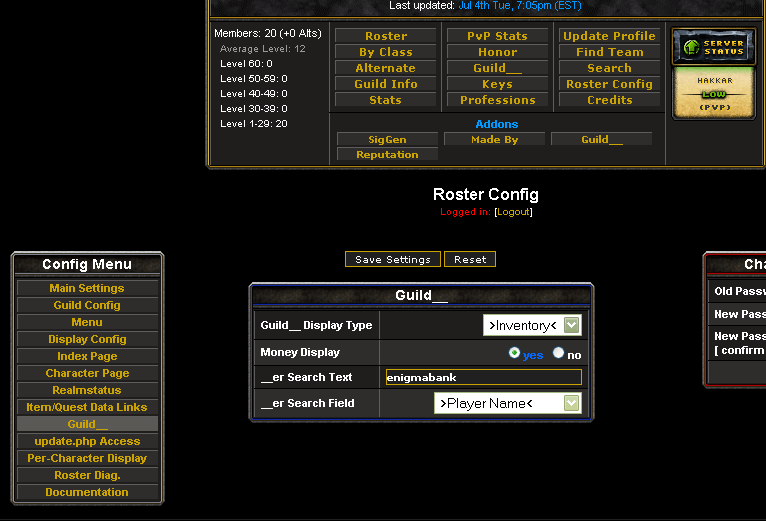Open Guild Config in Config Menu
The height and width of the screenshot is (521, 766).
point(87,305)
